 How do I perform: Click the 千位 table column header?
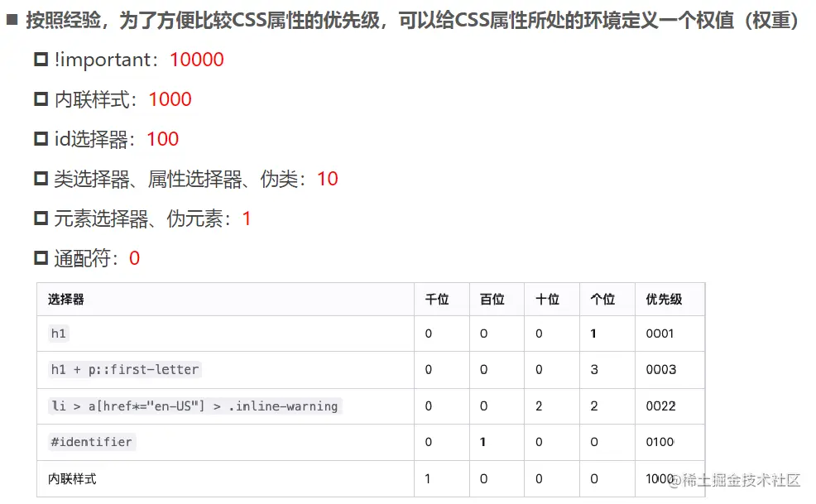point(437,300)
